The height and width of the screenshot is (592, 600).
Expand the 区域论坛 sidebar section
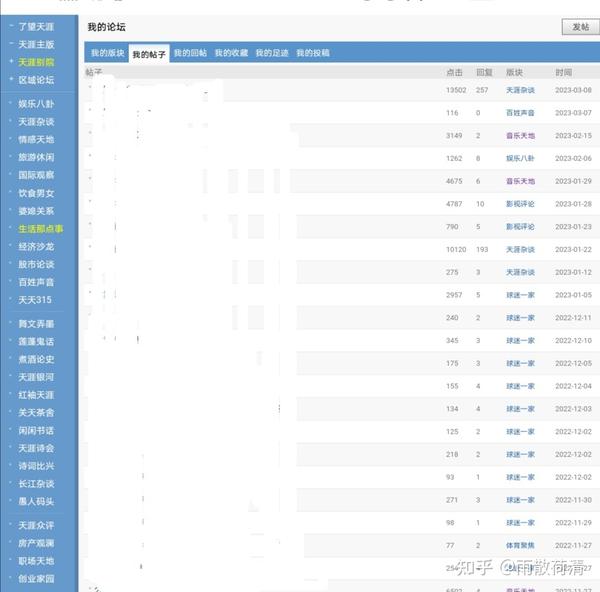[11, 79]
